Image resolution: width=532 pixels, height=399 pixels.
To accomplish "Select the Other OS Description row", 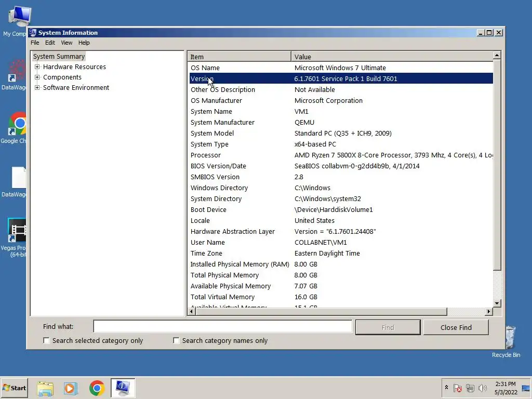I will pyautogui.click(x=341, y=89).
